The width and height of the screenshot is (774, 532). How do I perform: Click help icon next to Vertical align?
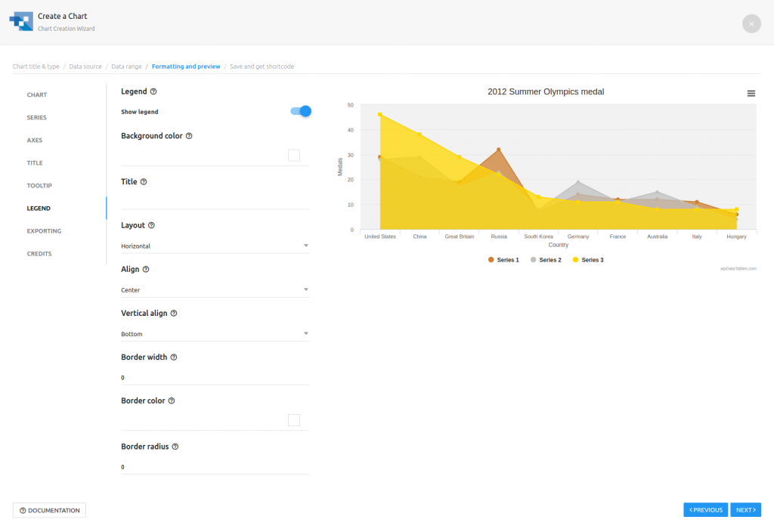coord(174,313)
